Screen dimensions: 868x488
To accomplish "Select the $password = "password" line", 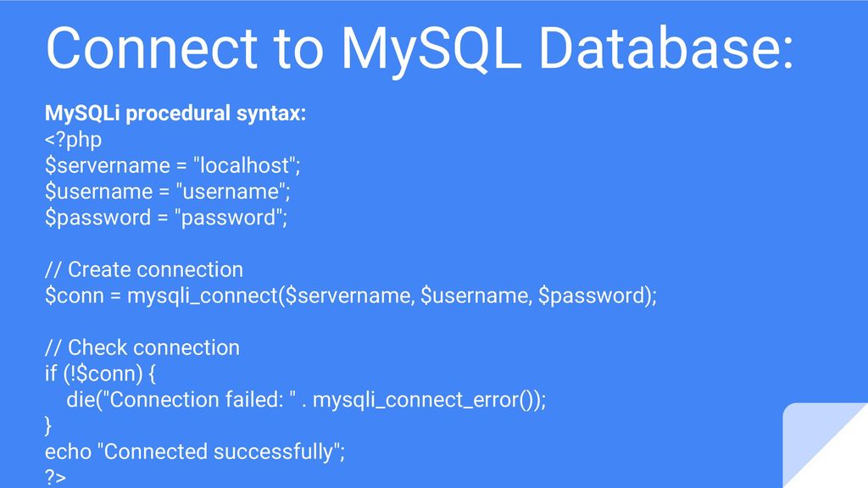I will (166, 218).
